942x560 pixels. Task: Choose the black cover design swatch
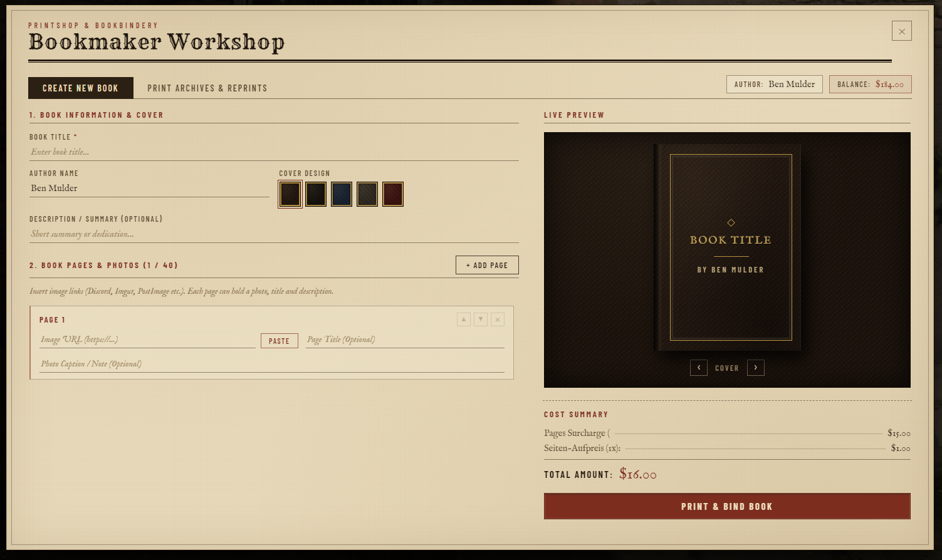click(316, 194)
